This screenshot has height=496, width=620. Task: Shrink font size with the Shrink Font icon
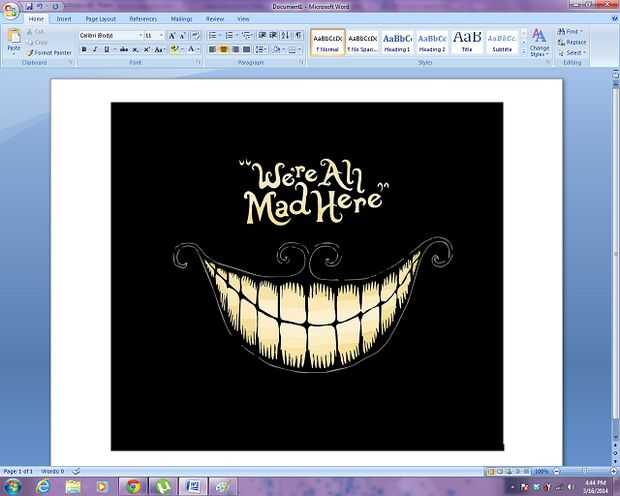point(182,36)
